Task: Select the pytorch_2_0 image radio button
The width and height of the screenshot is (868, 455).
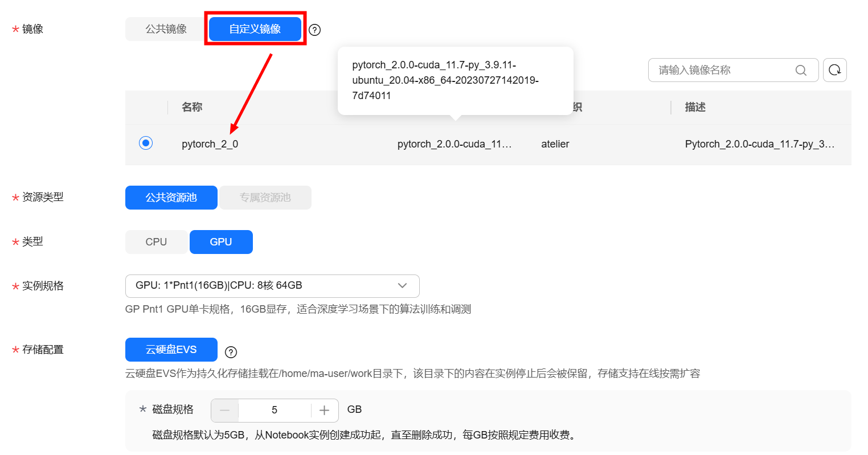Action: [146, 143]
